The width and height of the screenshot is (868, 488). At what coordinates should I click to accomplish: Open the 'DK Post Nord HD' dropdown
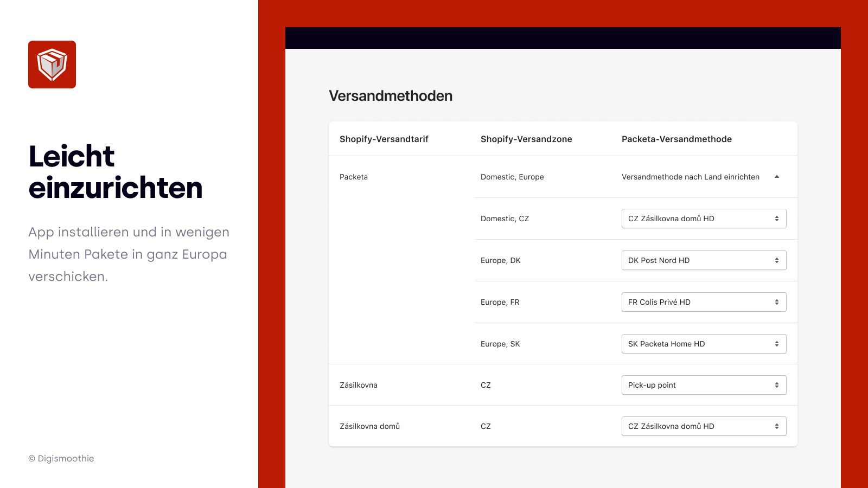(x=704, y=260)
